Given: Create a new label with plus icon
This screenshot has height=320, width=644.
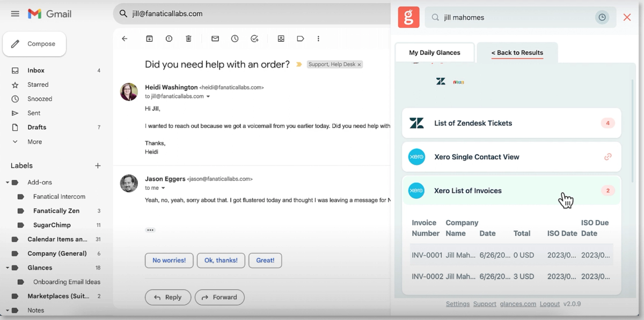Looking at the screenshot, I should coord(98,166).
